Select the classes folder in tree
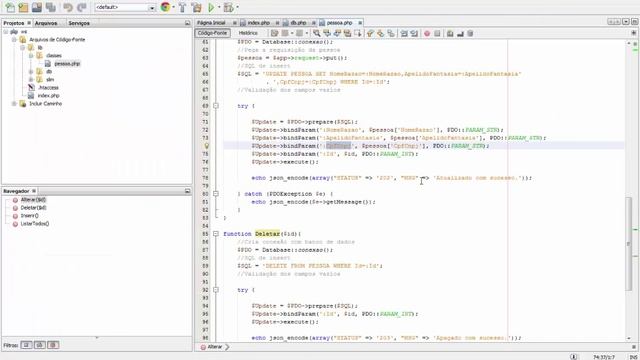The image size is (640, 360). (x=53, y=56)
